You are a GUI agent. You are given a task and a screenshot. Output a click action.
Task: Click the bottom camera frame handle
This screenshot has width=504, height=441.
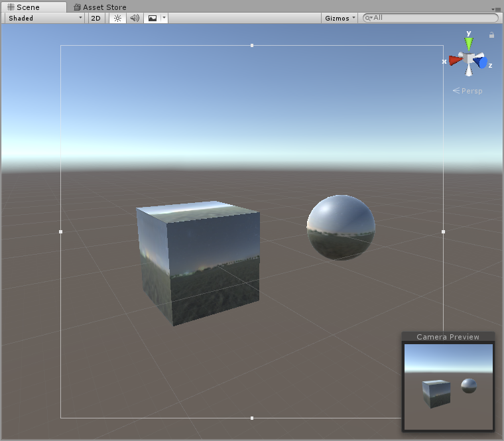point(252,418)
